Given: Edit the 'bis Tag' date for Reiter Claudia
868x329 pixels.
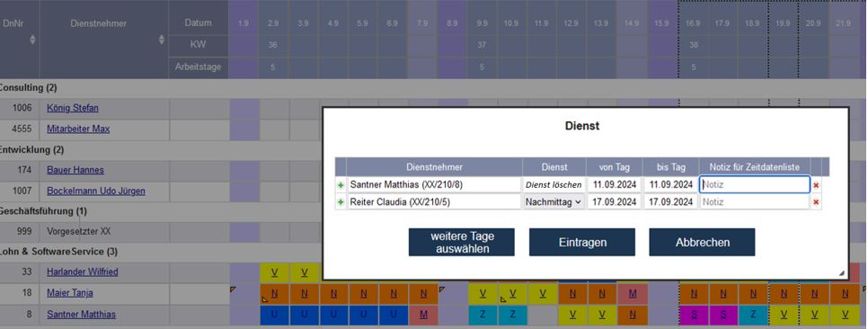Looking at the screenshot, I should point(670,202).
